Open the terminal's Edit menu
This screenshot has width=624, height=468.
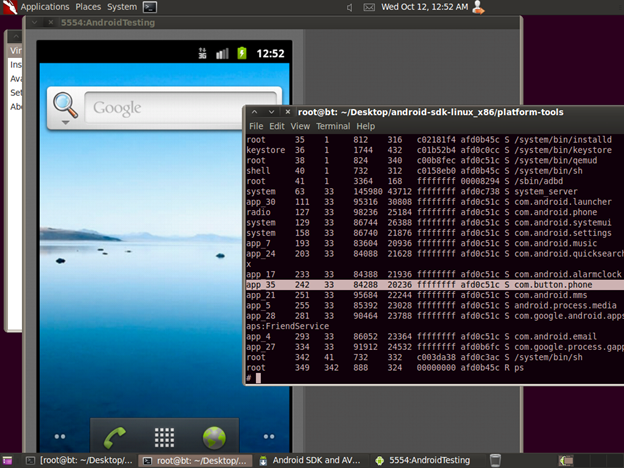[x=276, y=127]
